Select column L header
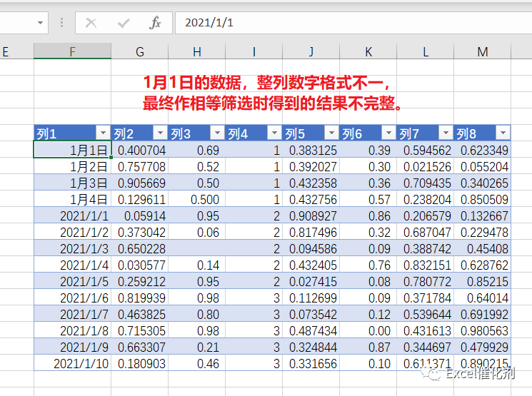Viewport: 532px width, 396px height. (x=425, y=51)
